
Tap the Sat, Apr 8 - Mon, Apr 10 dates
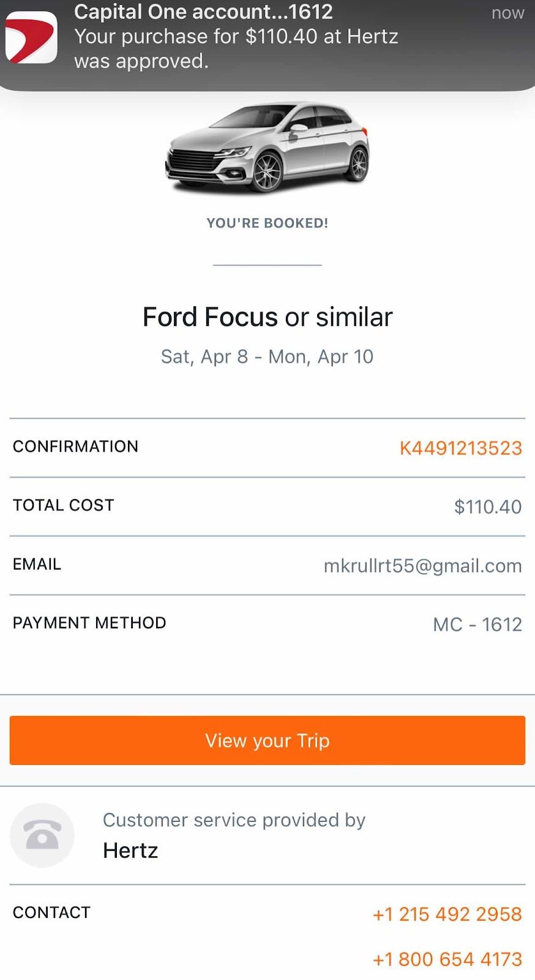pos(267,356)
